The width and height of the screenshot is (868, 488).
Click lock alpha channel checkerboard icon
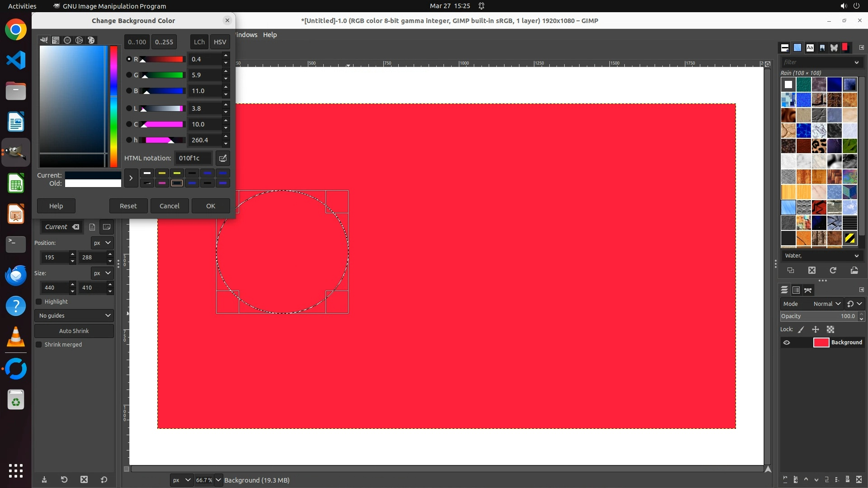pos(830,330)
